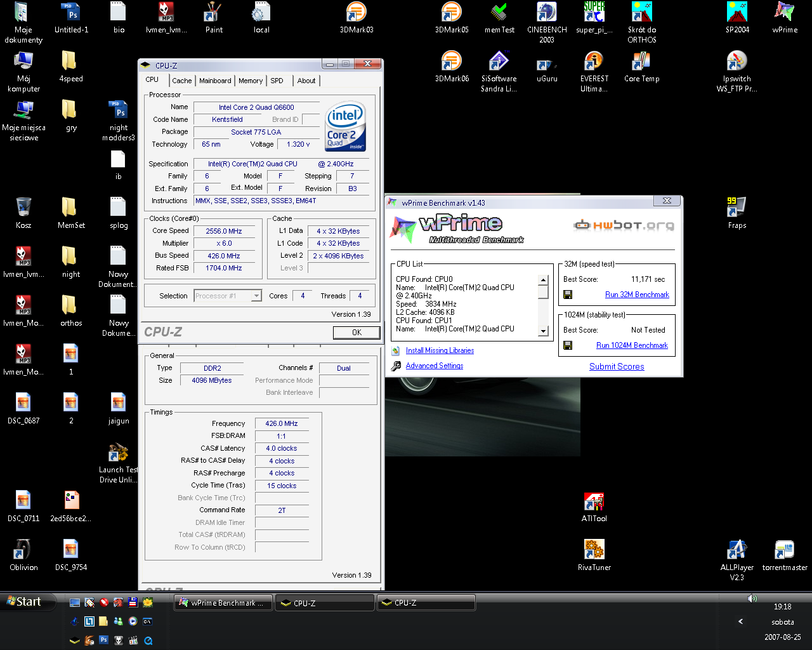Open Advanced Settings in wPrime

(x=435, y=366)
